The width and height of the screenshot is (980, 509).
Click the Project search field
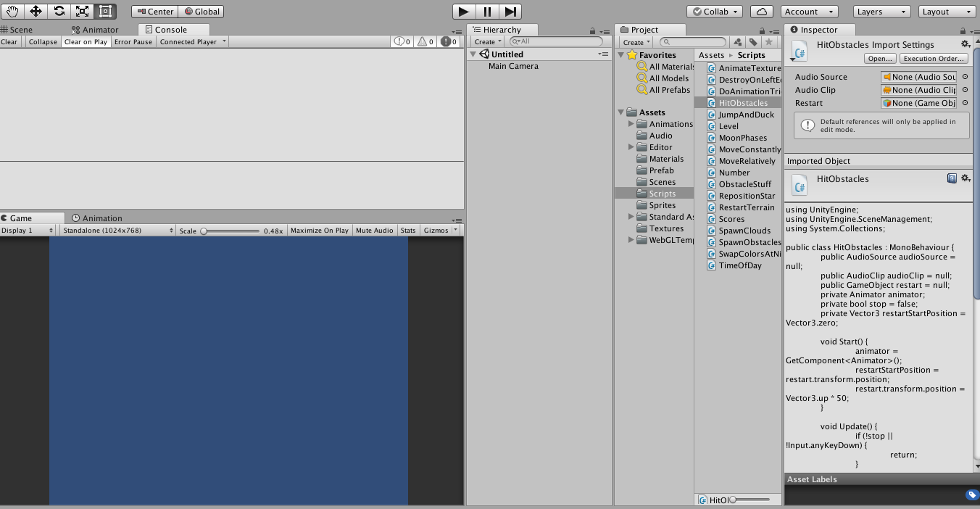click(x=693, y=42)
